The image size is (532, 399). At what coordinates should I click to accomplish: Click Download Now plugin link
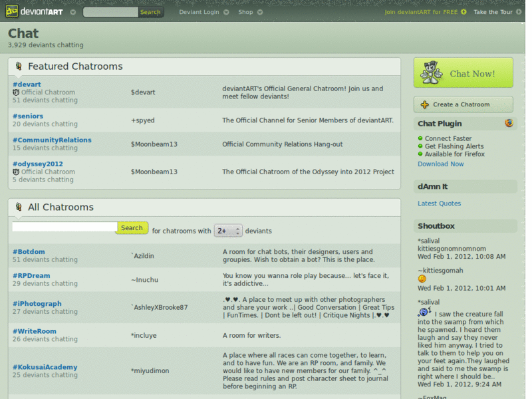[441, 164]
